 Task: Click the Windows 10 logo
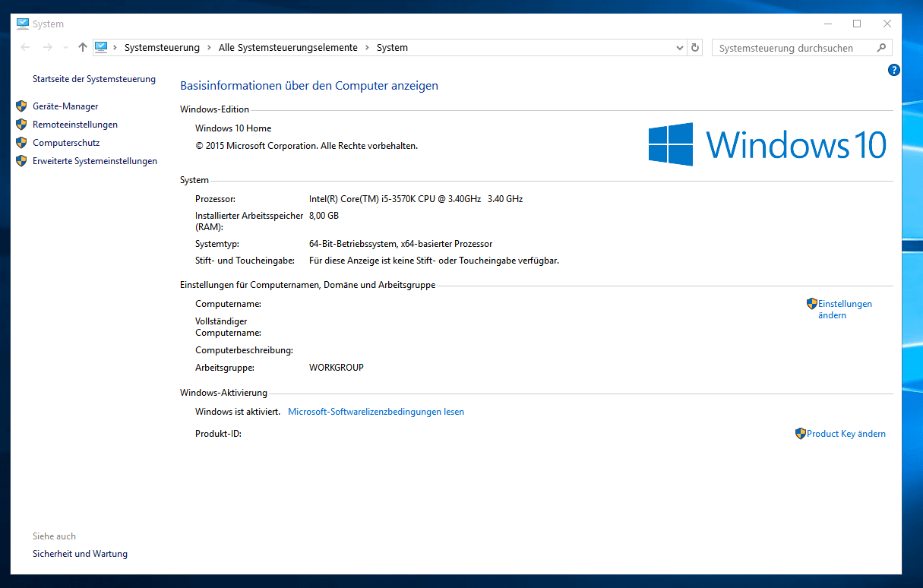(767, 144)
